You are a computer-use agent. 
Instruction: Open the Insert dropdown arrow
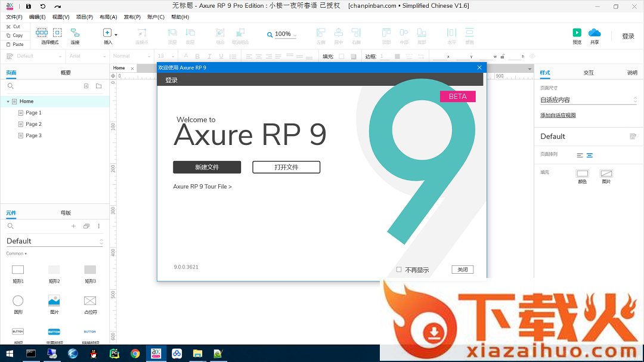coord(116,35)
